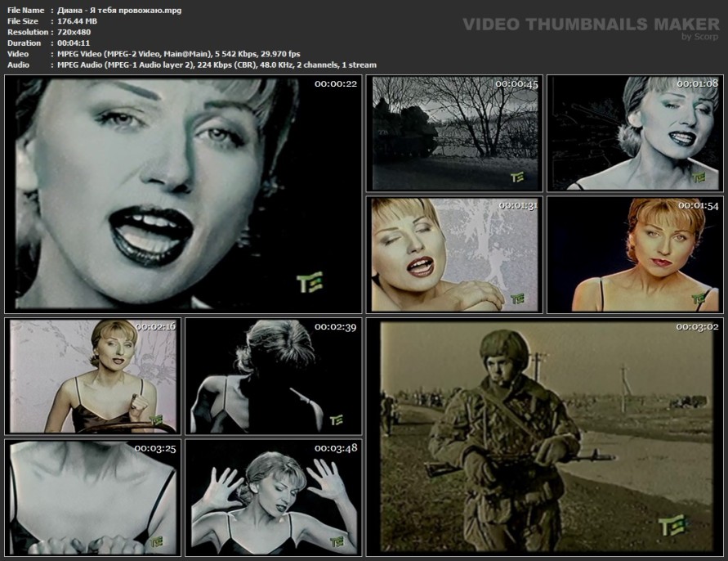Click the file size value '176.44 MB'
Screen dimensions: 728x561
click(x=77, y=21)
